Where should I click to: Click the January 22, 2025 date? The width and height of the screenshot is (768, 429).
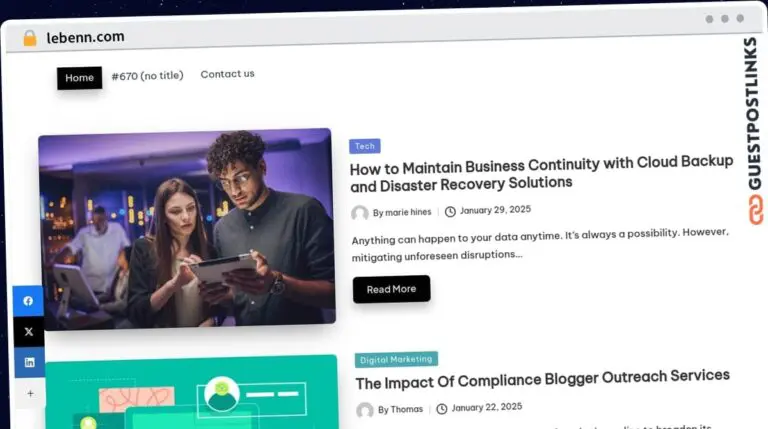[487, 407]
